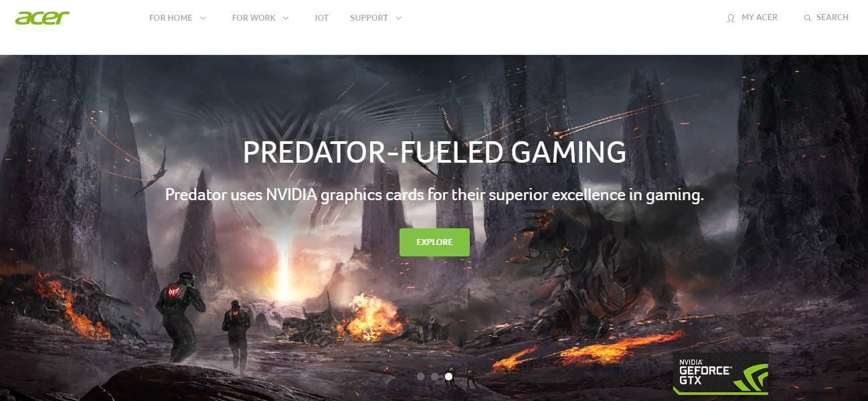
Task: Expand the For Work chevron arrow
Action: pyautogui.click(x=286, y=18)
